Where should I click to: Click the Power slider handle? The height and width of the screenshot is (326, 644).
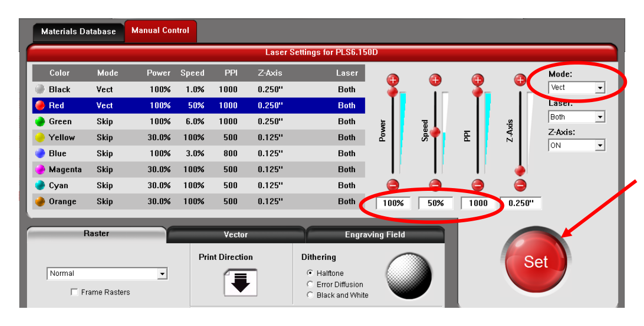coord(393,92)
